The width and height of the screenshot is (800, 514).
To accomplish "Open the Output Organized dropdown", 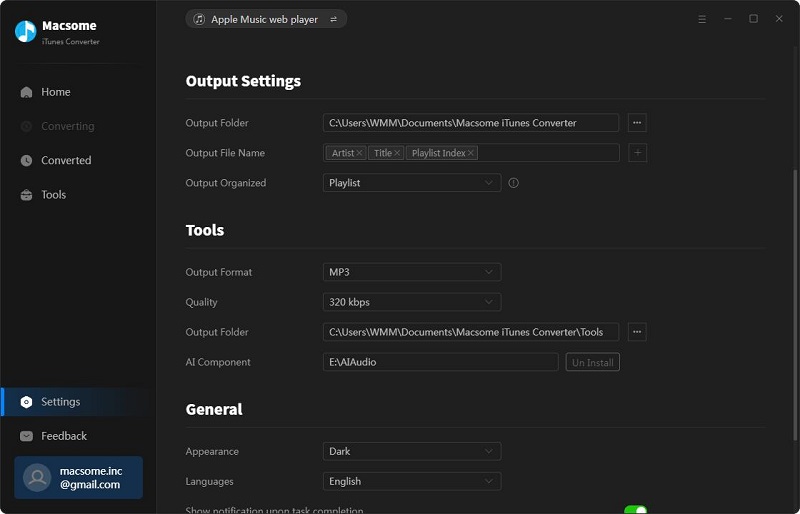I will pyautogui.click(x=412, y=183).
